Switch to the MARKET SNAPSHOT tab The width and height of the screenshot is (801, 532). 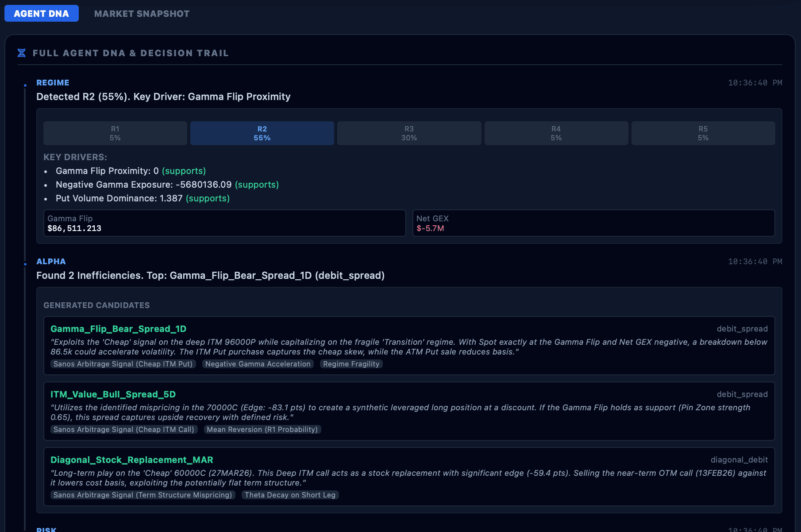click(x=141, y=13)
